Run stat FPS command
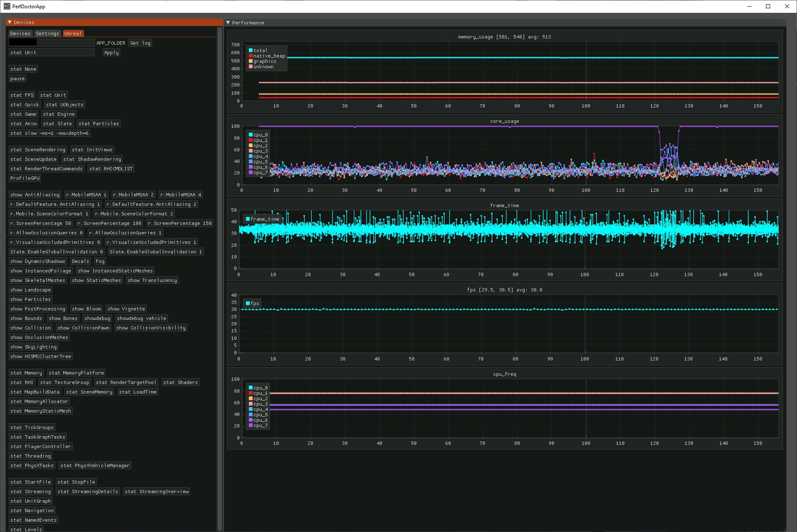 (22, 95)
